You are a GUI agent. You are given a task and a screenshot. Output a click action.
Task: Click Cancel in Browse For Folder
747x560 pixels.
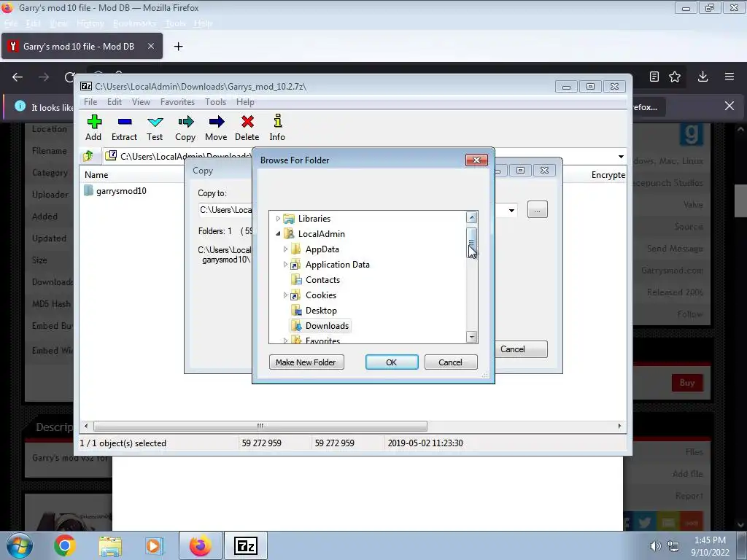pos(450,362)
